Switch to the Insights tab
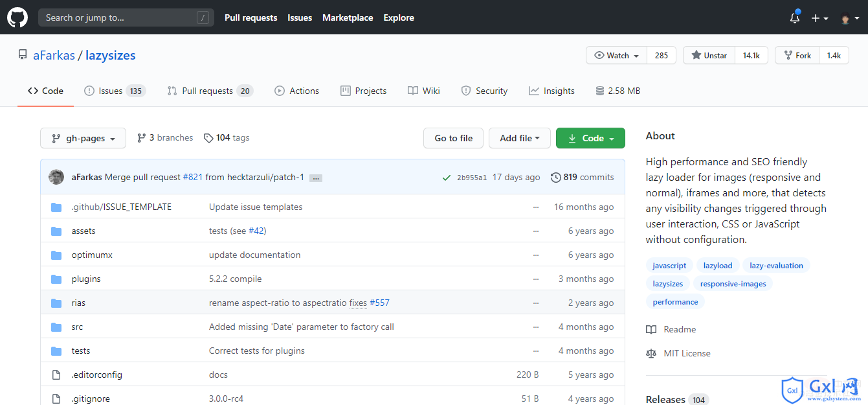 click(551, 91)
